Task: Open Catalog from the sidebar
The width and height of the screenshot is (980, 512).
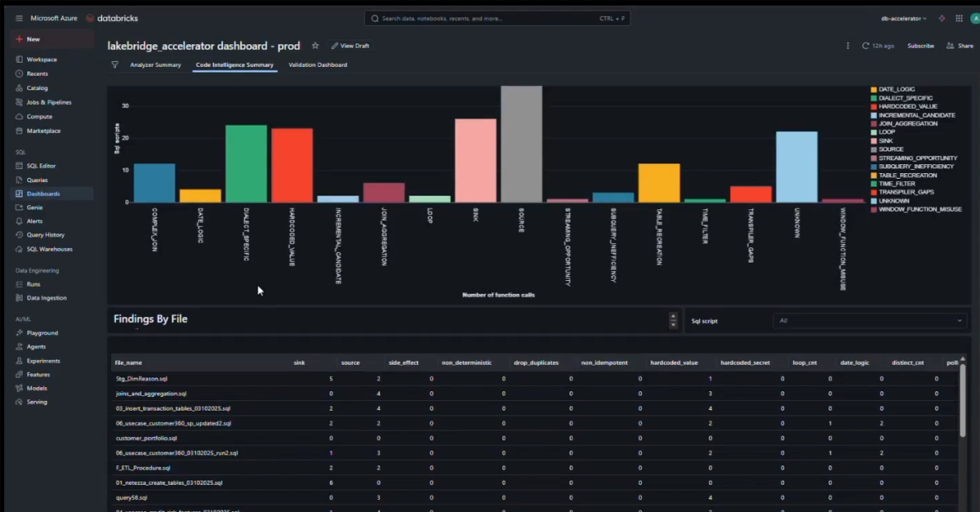Action: [x=37, y=88]
